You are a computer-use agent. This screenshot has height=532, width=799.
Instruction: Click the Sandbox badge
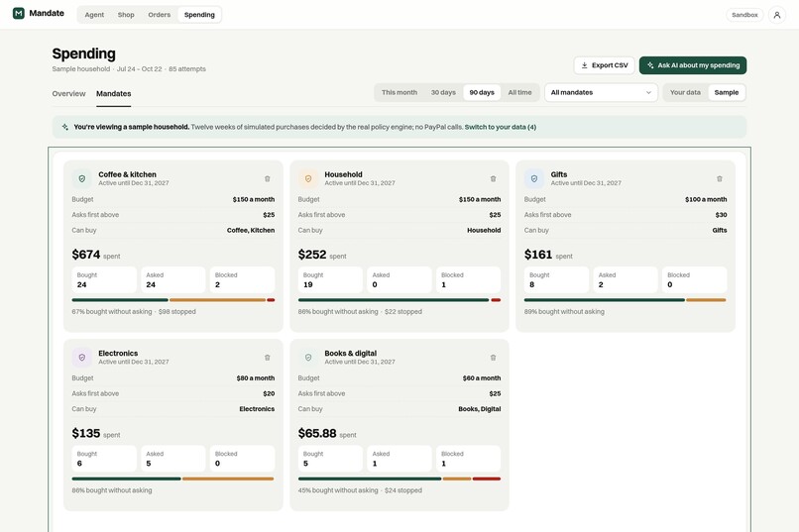744,15
